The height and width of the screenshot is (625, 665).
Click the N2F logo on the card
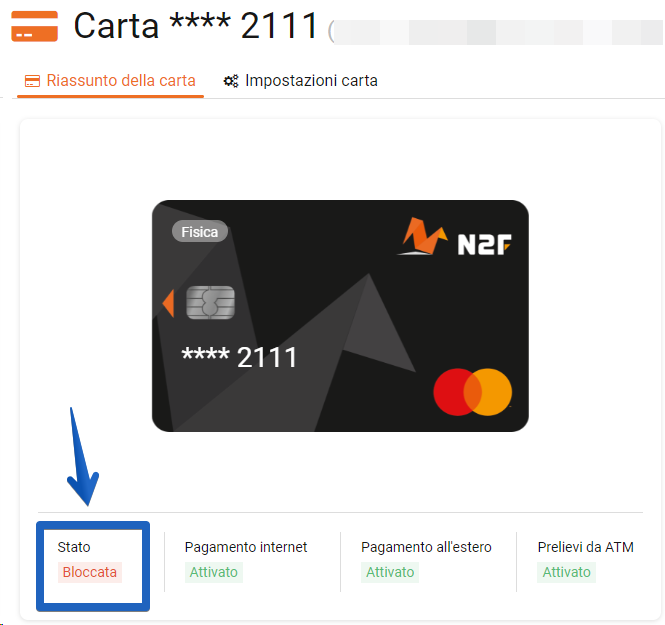pos(455,237)
